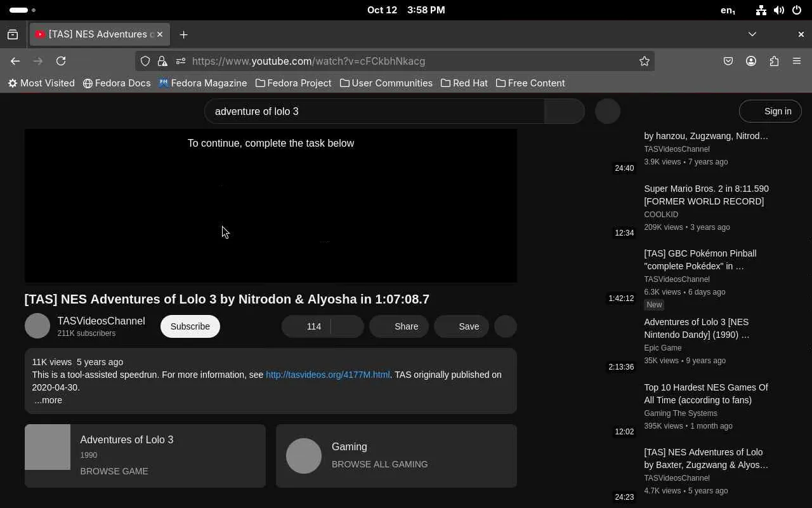Go back to the previous page
The height and width of the screenshot is (508, 812).
(15, 61)
